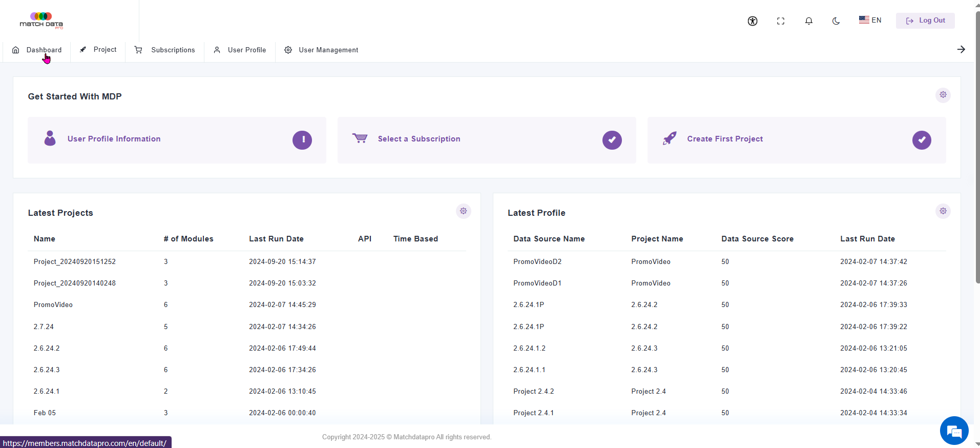Image resolution: width=980 pixels, height=448 pixels.
Task: Click the Match Data Pro logo
Action: (x=41, y=21)
